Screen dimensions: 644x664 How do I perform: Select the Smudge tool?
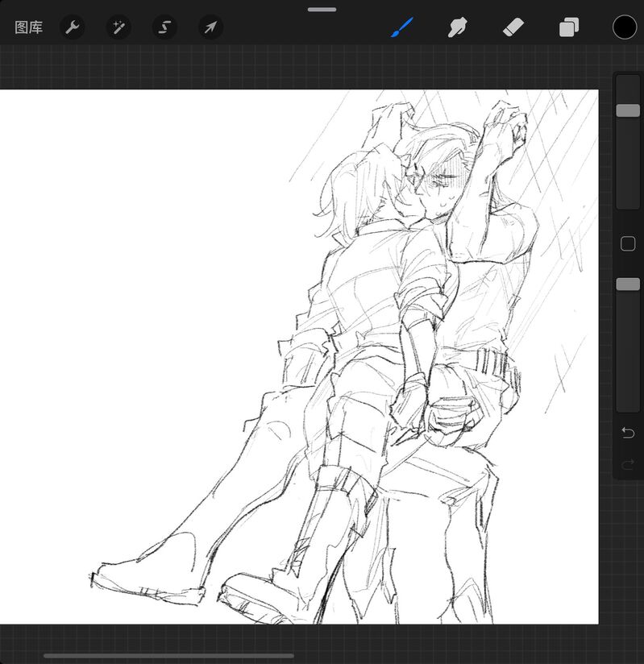click(x=458, y=27)
